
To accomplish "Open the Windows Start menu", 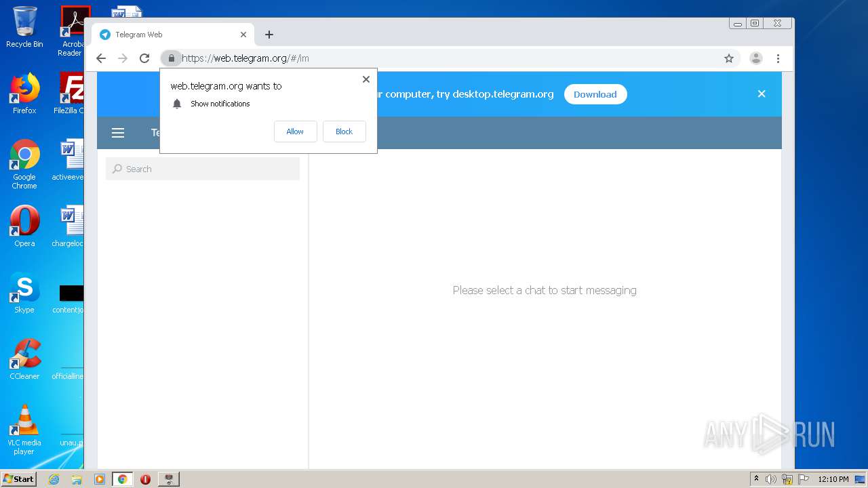I will coord(19,479).
